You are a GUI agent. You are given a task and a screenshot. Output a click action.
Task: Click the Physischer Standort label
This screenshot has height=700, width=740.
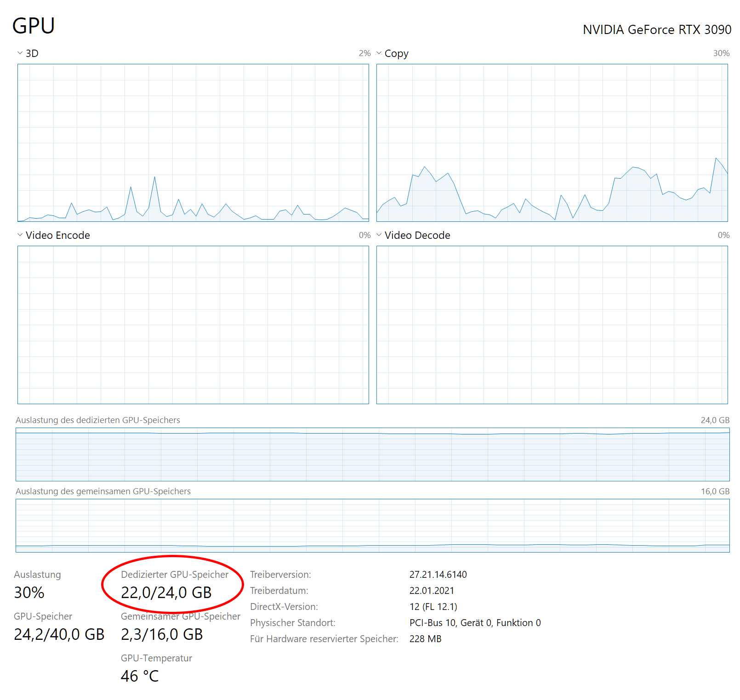click(293, 623)
